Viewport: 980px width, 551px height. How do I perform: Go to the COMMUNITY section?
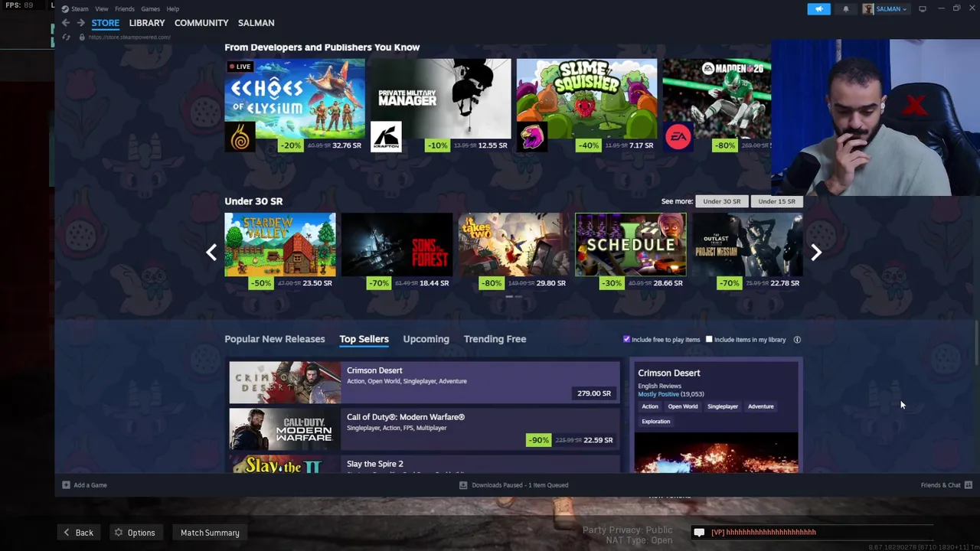pyautogui.click(x=201, y=23)
